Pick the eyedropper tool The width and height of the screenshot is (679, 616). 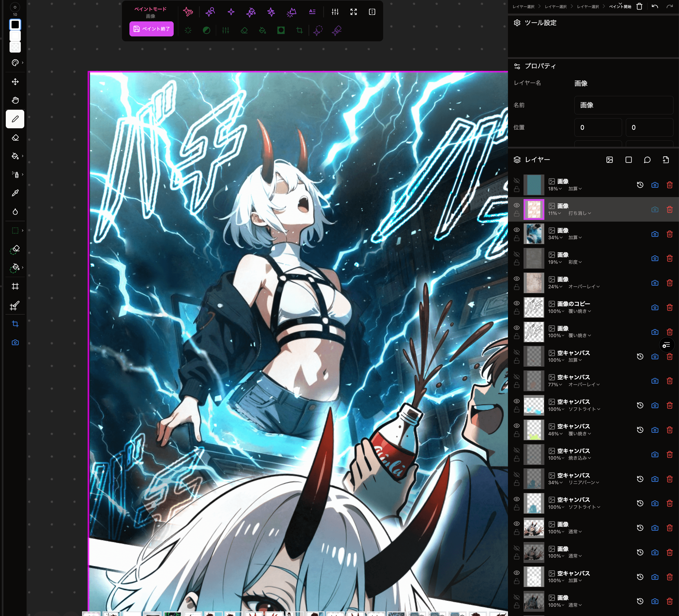click(15, 193)
